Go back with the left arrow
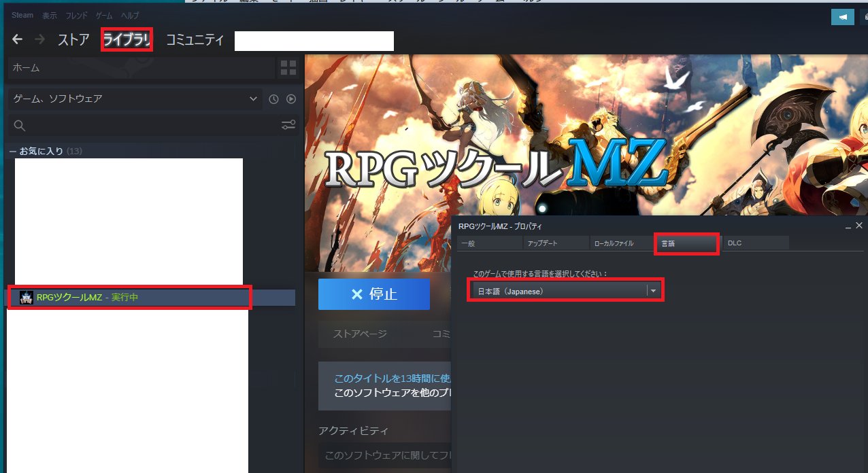The width and height of the screenshot is (868, 473). tap(18, 39)
